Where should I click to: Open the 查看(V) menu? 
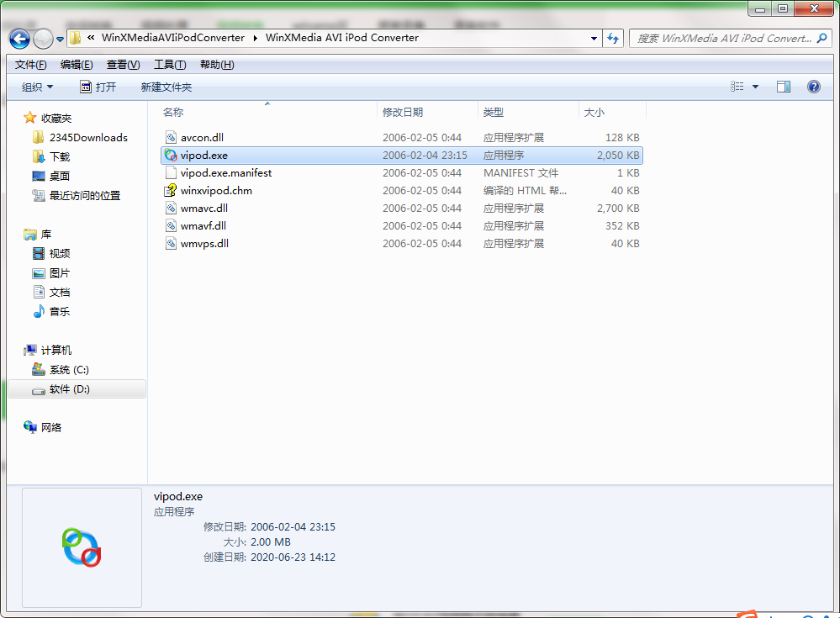[x=124, y=65]
